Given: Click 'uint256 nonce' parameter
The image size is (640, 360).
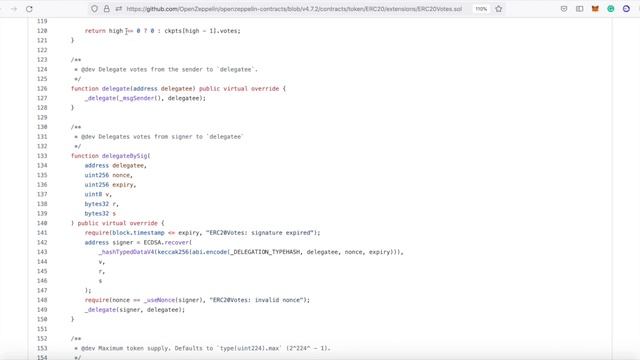Looking at the screenshot, I should point(107,175).
